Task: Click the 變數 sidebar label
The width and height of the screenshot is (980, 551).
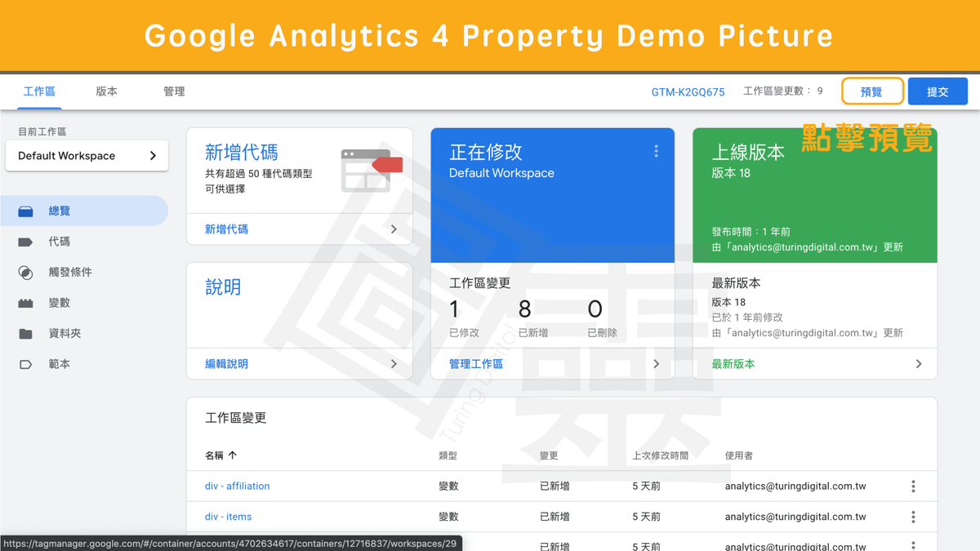Action: pyautogui.click(x=60, y=303)
